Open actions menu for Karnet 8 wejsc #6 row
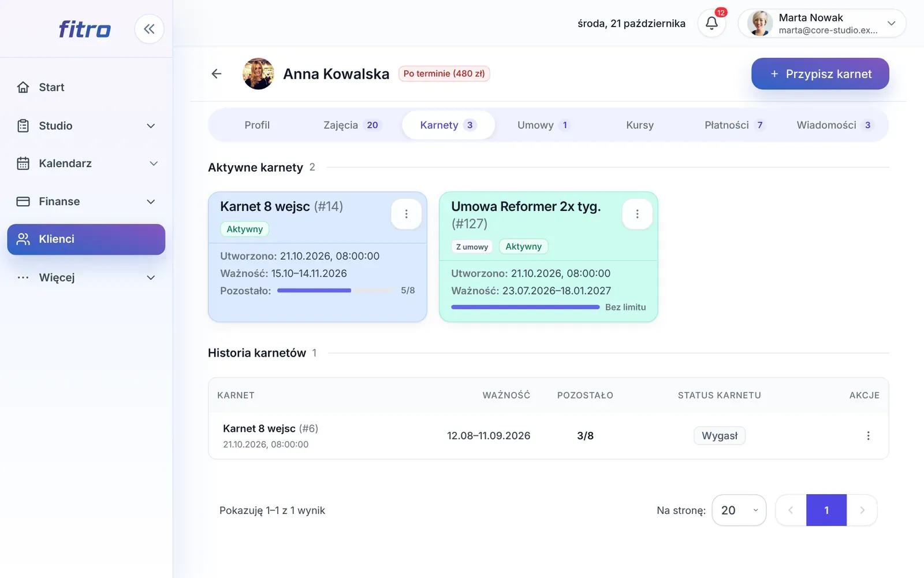The image size is (924, 578). (x=868, y=436)
